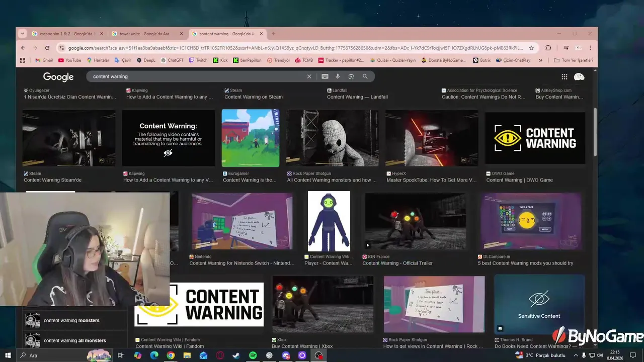Open the Haritalar bookmark
Image resolution: width=644 pixels, height=362 pixels.
coord(98,60)
